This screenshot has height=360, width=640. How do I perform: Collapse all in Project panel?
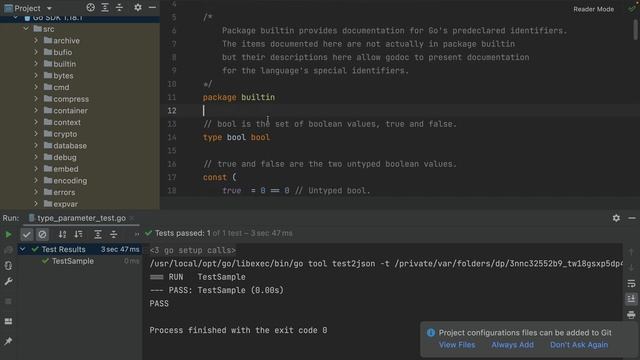tap(119, 7)
